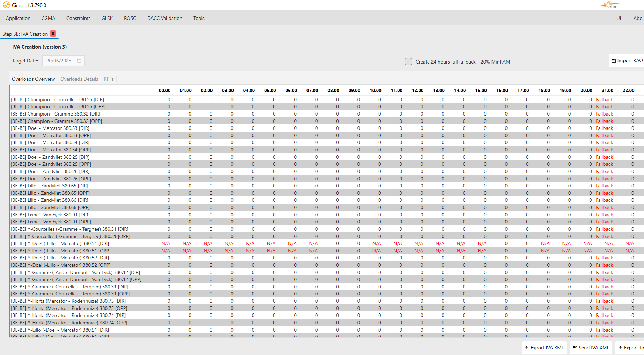Click the Export IVA XML button
Viewport: 644px width, 355px height.
click(544, 348)
